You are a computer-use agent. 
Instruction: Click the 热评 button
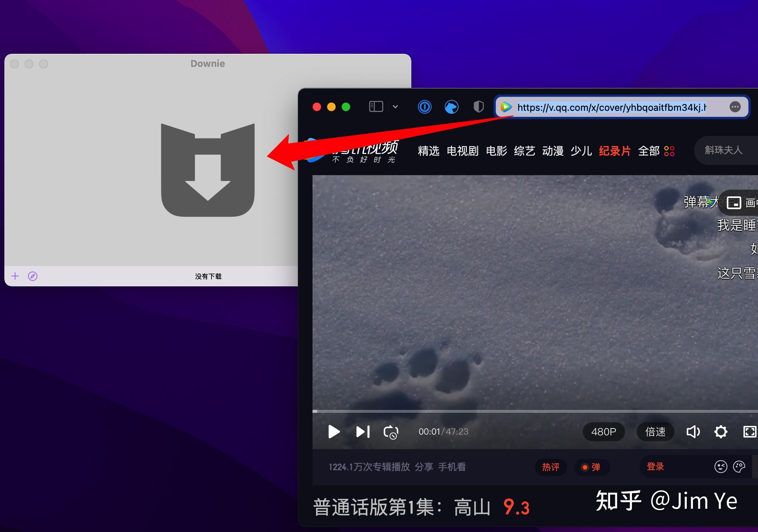click(551, 467)
